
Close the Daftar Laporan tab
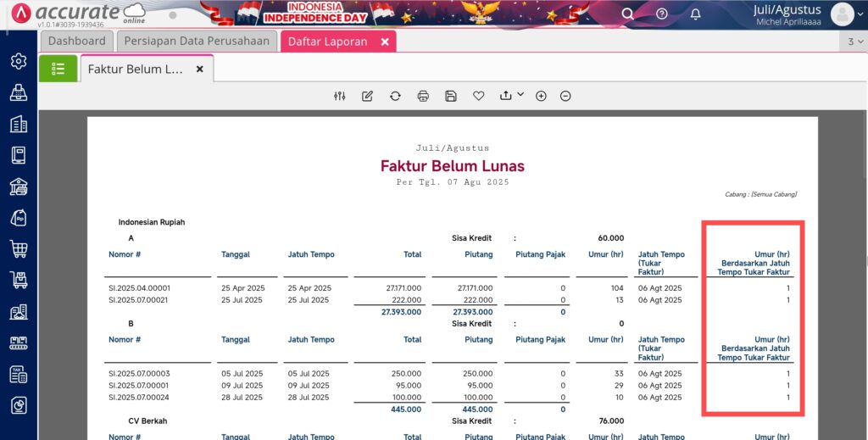385,42
